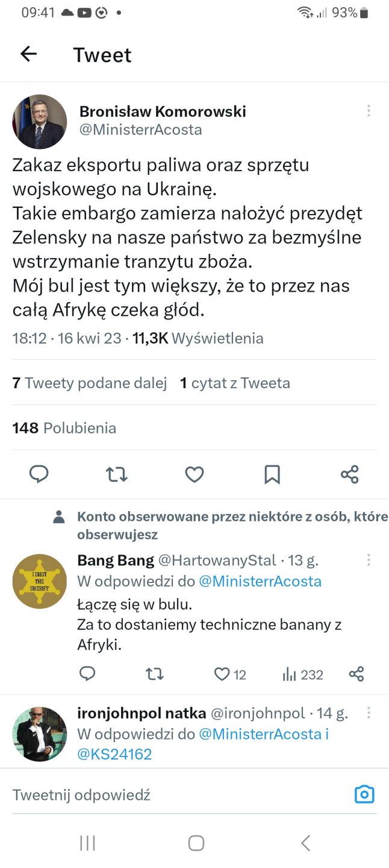This screenshot has height=868, width=389.
Task: Tap the back arrow next to Tweet
Action: coord(28,54)
